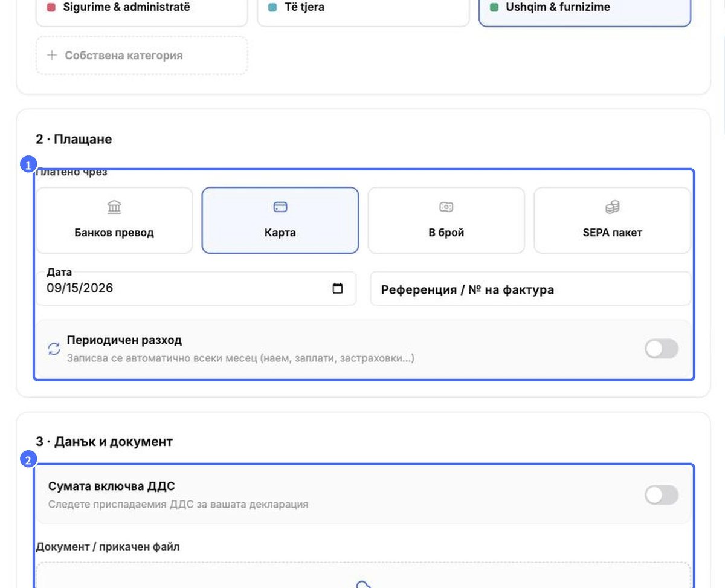Click the green Ushqim & furnizime color dot

click(494, 7)
